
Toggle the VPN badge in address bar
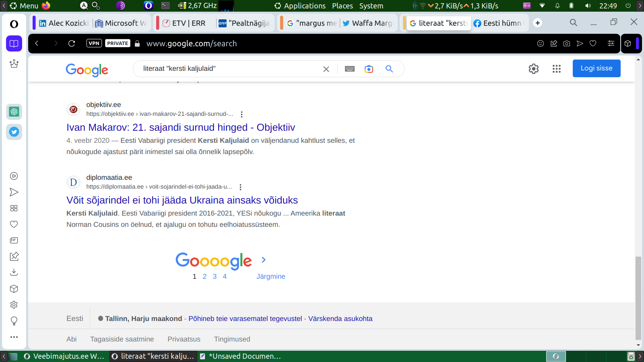(x=94, y=43)
